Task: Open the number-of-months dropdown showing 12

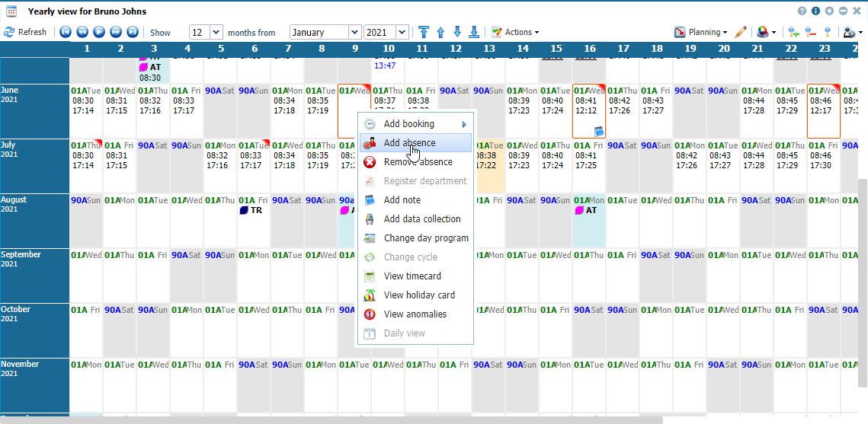Action: pyautogui.click(x=216, y=32)
